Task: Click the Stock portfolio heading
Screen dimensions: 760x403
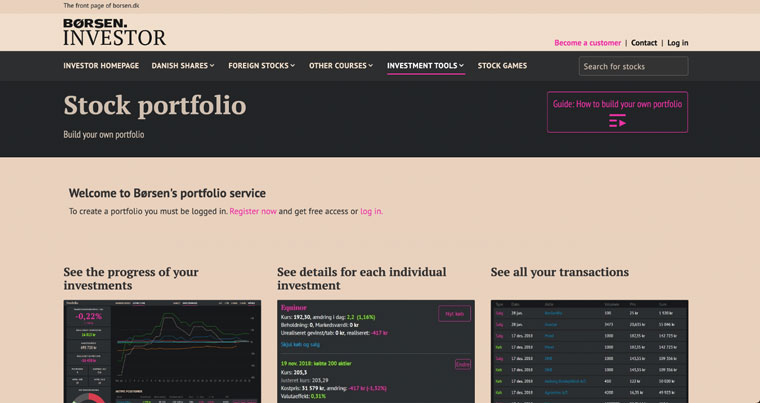Action: (x=155, y=105)
